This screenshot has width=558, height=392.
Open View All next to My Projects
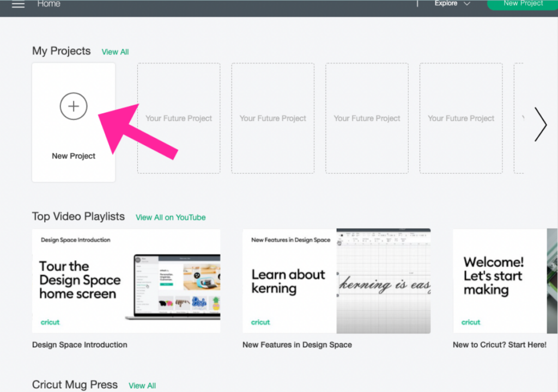(x=115, y=52)
